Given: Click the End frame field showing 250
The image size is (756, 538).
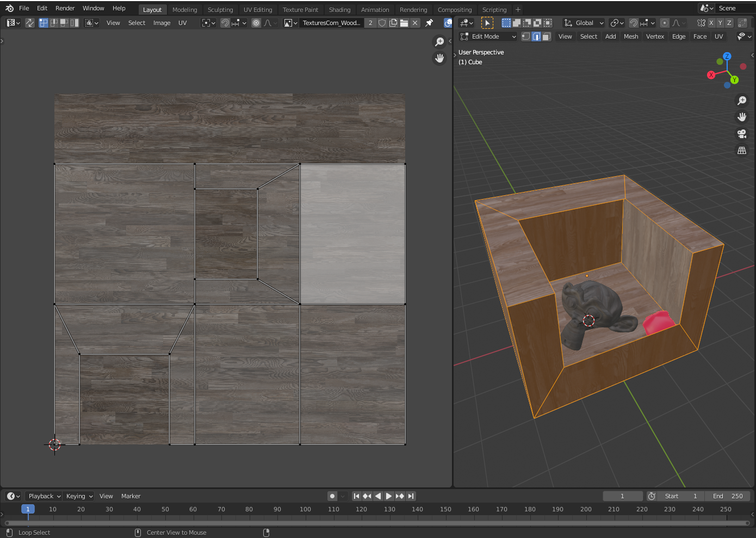Looking at the screenshot, I should click(x=728, y=496).
